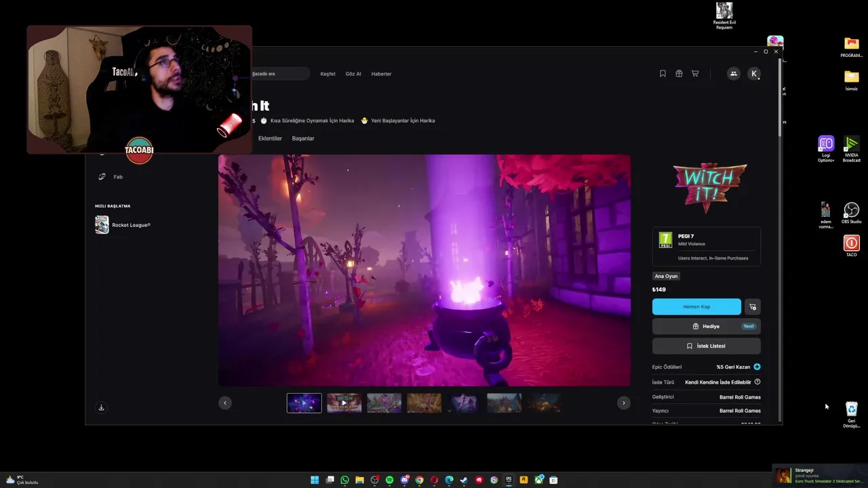
Task: Show the next media thumbnails with the right arrow
Action: pyautogui.click(x=624, y=403)
